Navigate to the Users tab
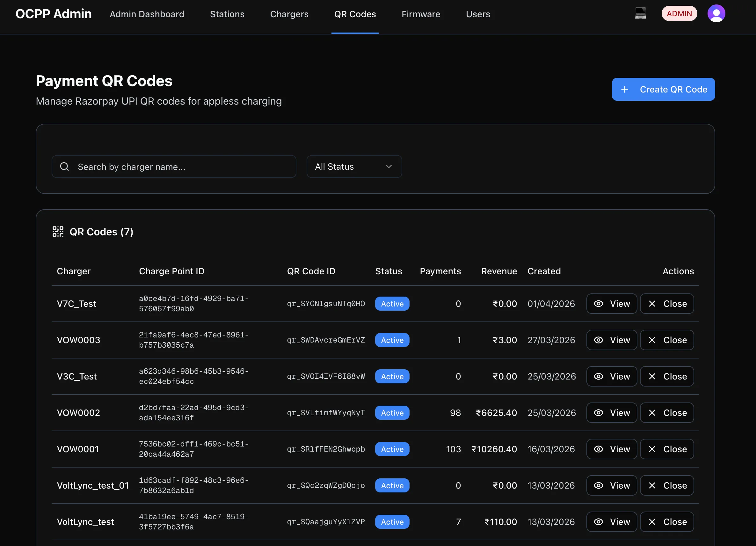This screenshot has width=756, height=546. tap(478, 14)
